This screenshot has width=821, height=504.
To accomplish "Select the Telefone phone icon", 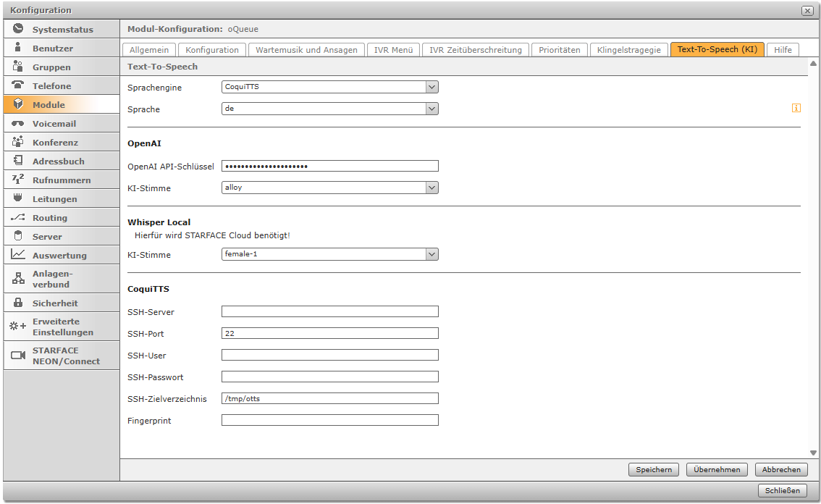I will coord(18,85).
